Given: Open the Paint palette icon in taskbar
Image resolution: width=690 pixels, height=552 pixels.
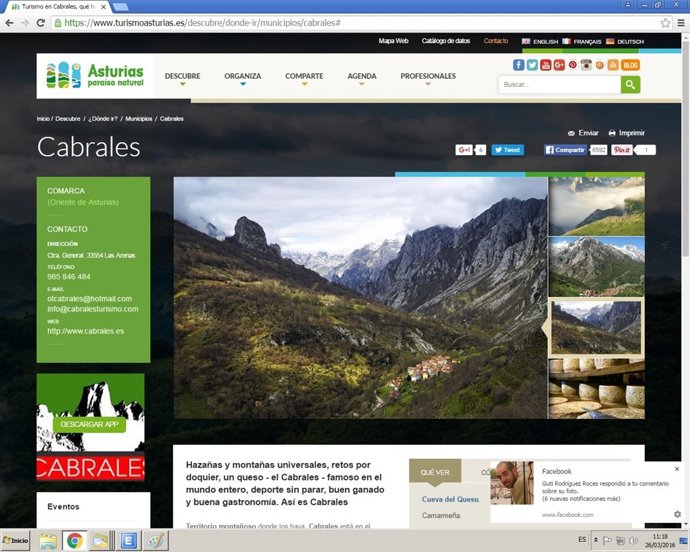Looking at the screenshot, I should pos(156,541).
